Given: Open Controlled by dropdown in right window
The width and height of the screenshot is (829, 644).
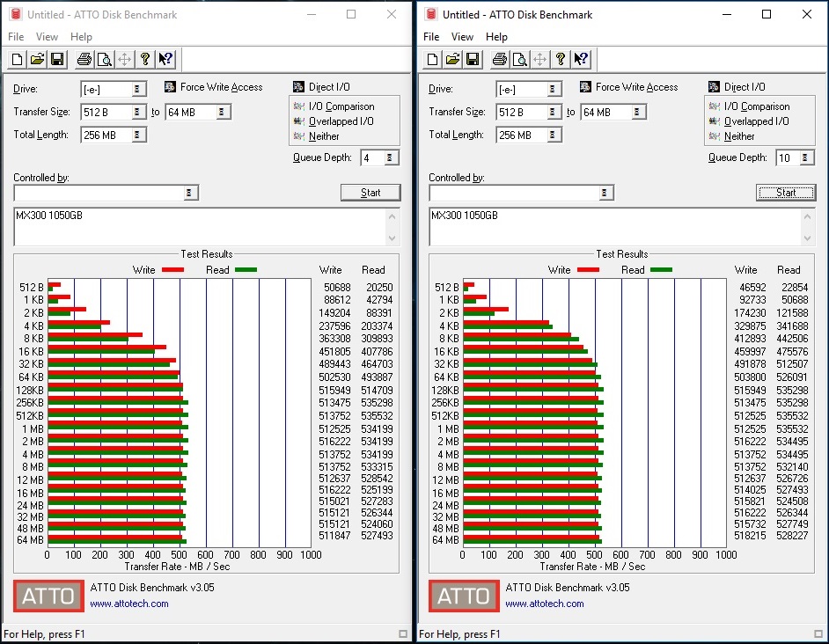Looking at the screenshot, I should click(605, 193).
